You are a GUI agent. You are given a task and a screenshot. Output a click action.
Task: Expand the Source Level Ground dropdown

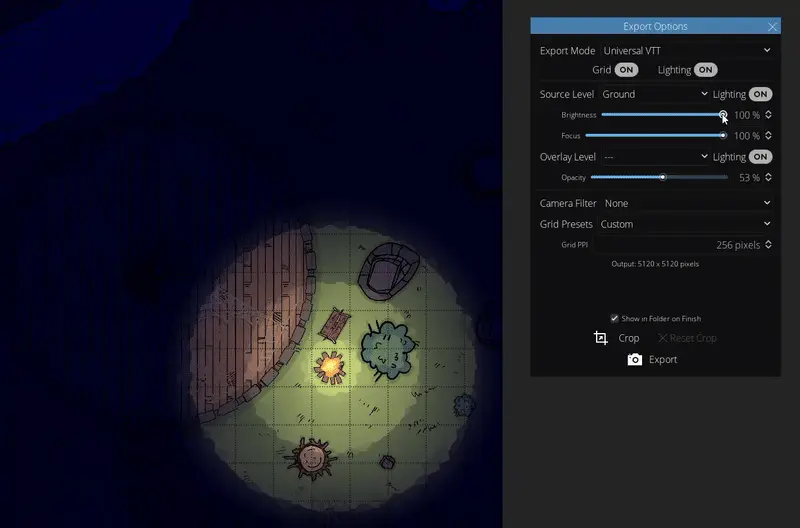click(x=655, y=94)
